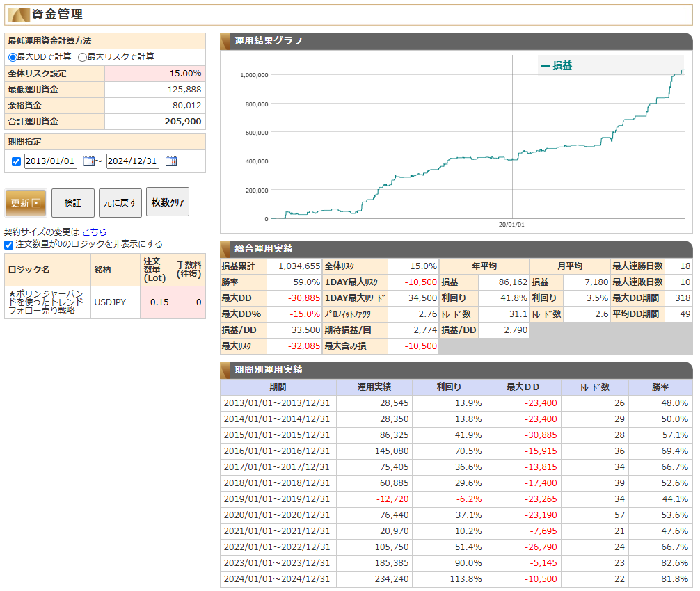This screenshot has width=700, height=591.
Task: Select the 2015/01/01～2015/12/31 period row
Action: 456,435
